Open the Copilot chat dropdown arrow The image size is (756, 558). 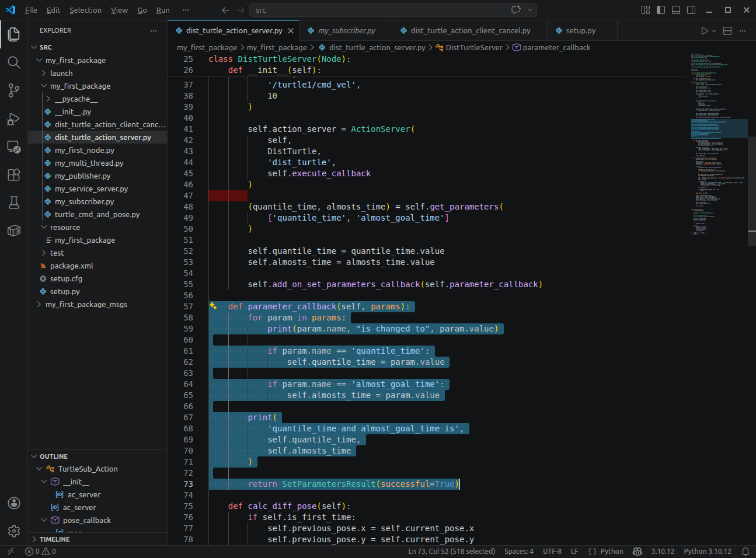pyautogui.click(x=530, y=10)
